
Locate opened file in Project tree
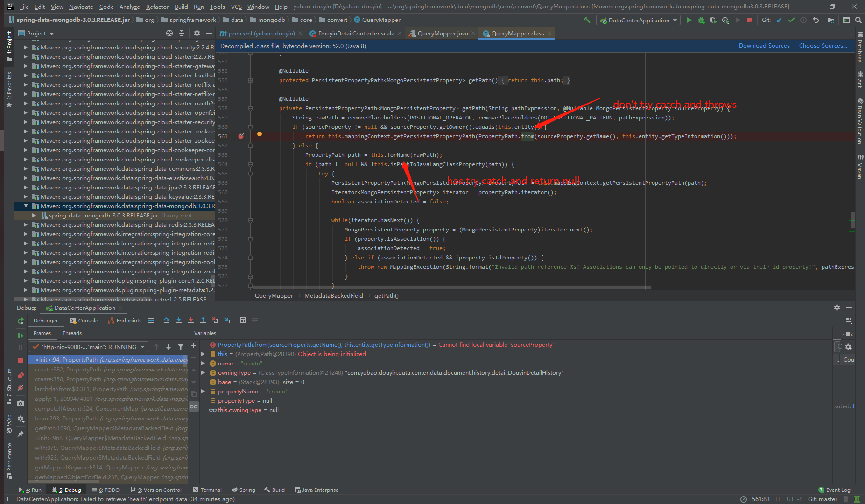tap(169, 33)
